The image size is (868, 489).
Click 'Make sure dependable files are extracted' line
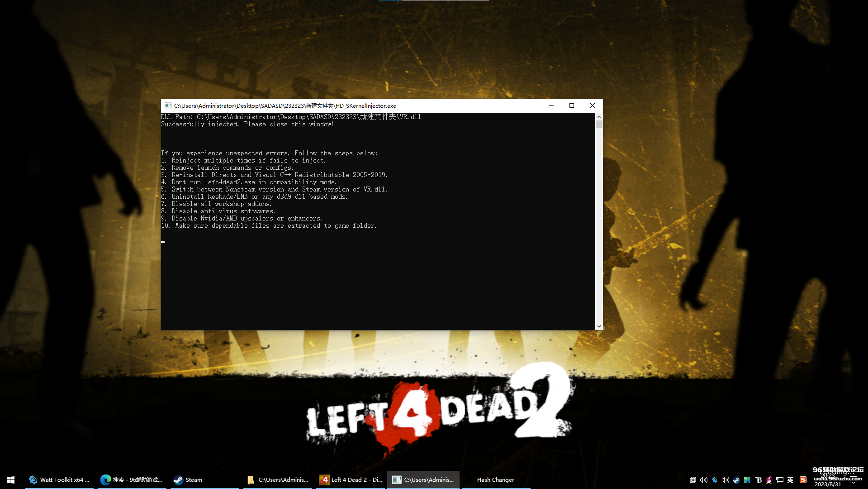(269, 225)
